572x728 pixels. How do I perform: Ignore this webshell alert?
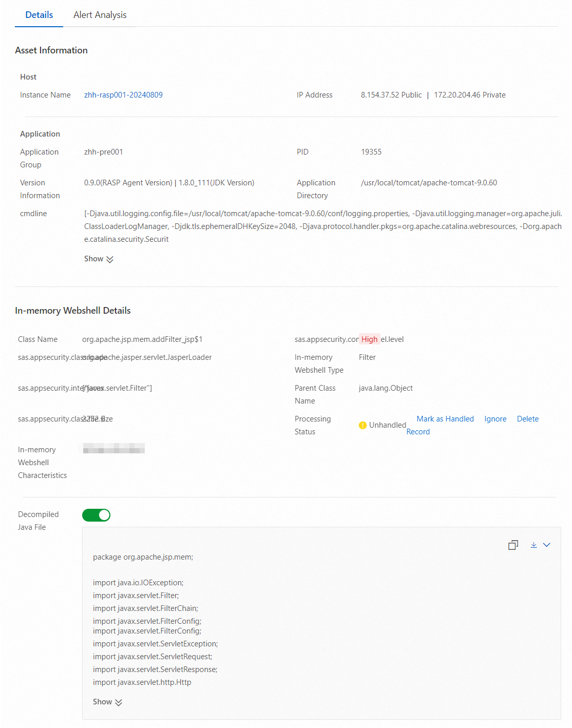(x=495, y=419)
